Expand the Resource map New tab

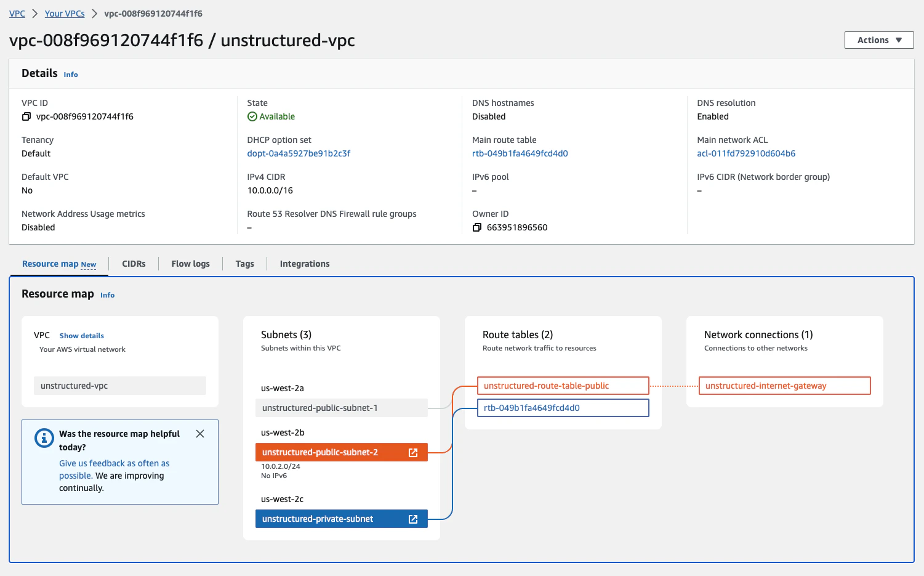[x=58, y=264]
